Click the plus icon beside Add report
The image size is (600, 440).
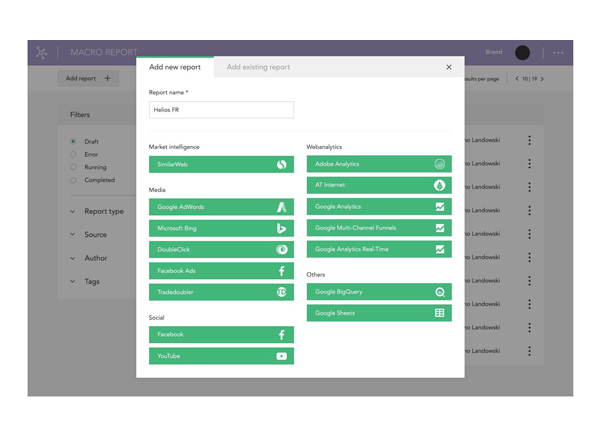pos(108,78)
